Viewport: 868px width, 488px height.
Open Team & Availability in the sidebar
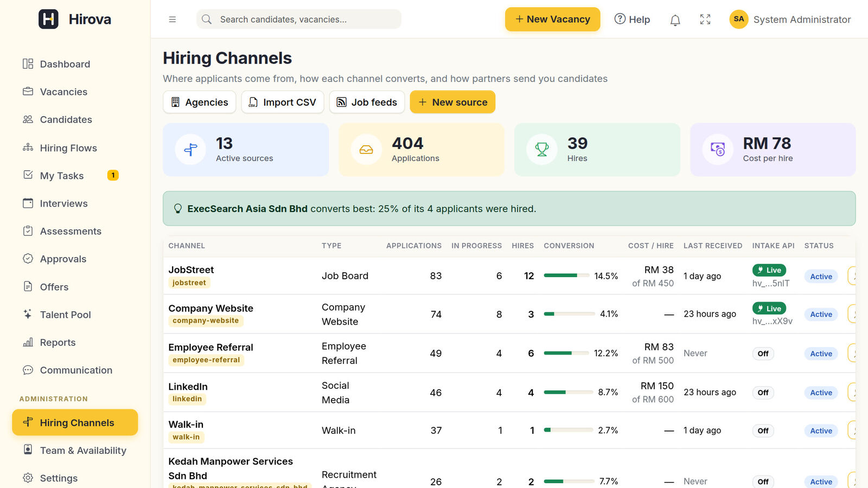pyautogui.click(x=75, y=450)
